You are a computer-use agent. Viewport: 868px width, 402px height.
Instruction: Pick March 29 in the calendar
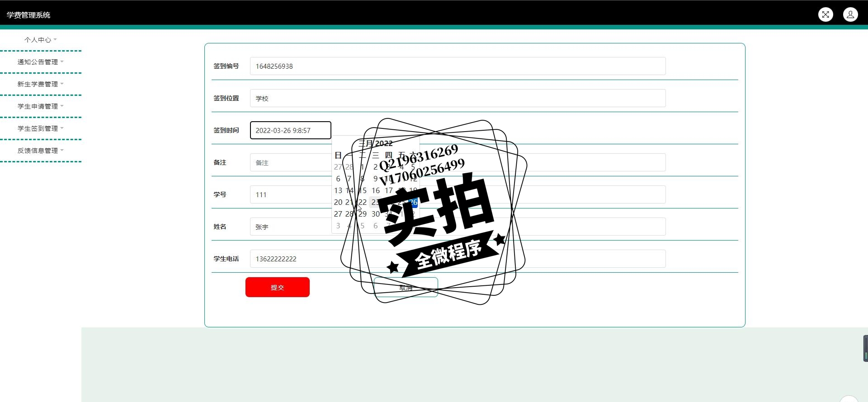coord(363,214)
